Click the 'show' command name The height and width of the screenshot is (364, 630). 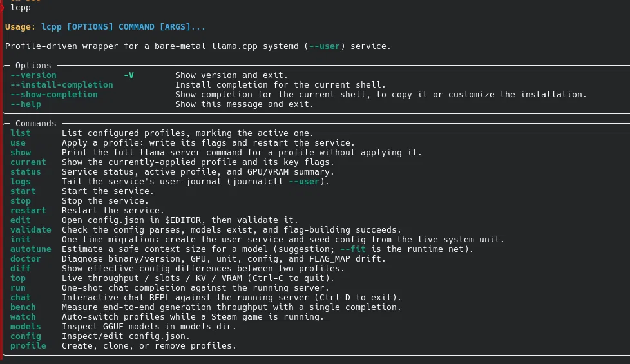coord(21,152)
